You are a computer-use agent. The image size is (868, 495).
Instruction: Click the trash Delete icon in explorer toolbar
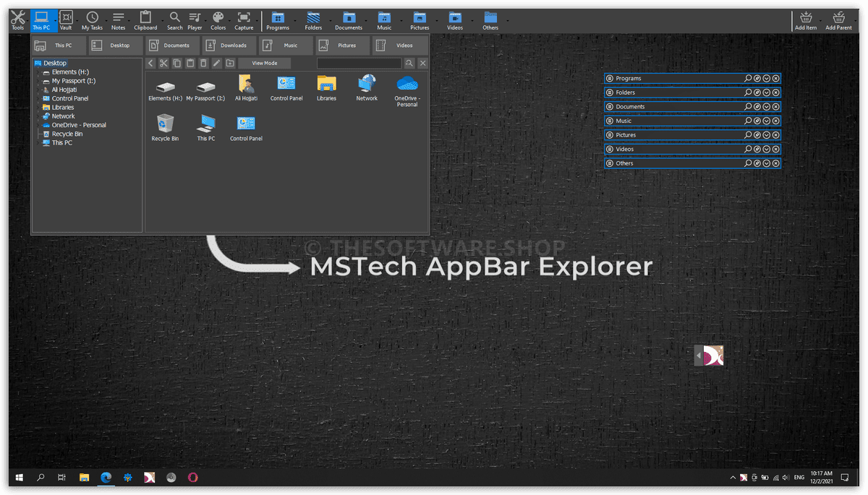203,64
